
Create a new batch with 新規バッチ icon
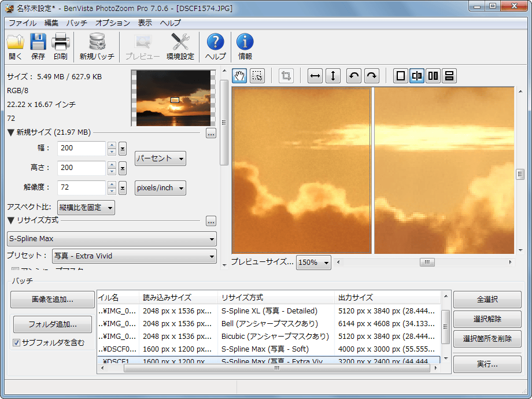pyautogui.click(x=97, y=42)
